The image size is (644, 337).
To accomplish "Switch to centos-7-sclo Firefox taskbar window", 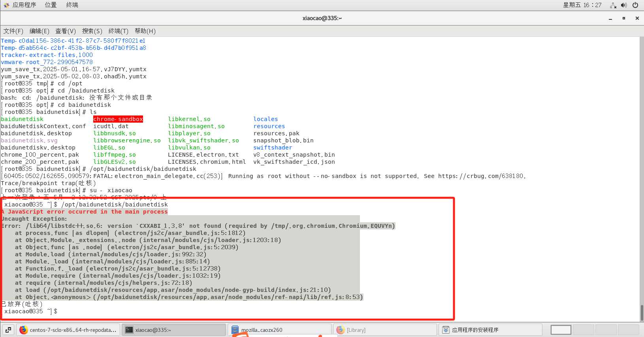I will click(68, 330).
